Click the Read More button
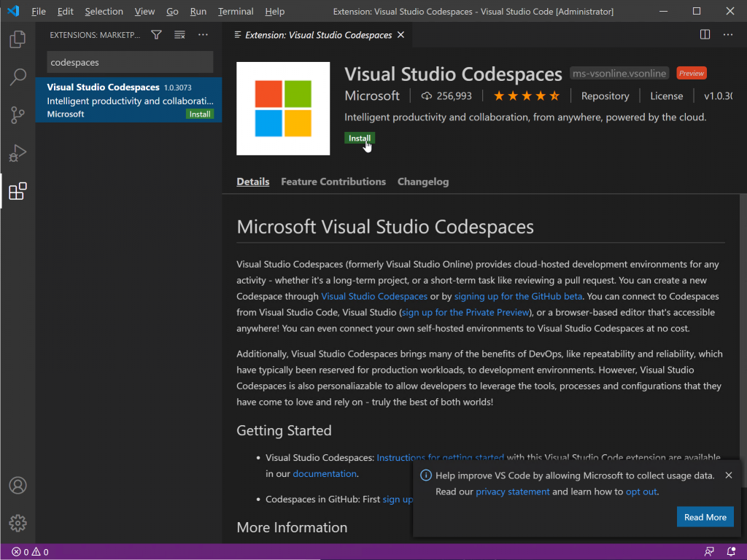 point(705,517)
